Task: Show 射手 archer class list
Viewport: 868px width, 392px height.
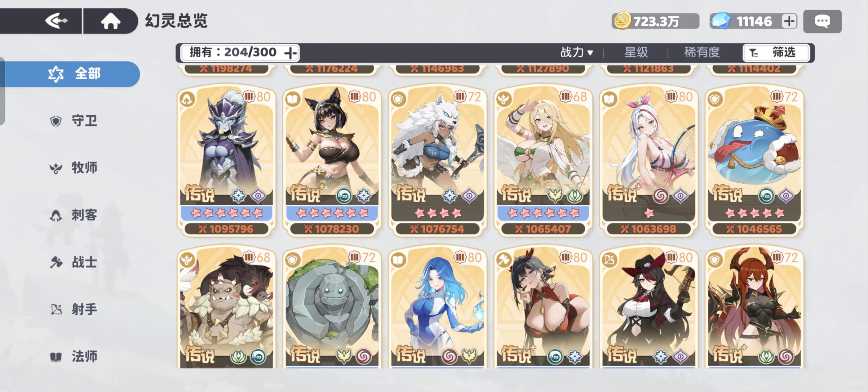Action: click(x=73, y=309)
